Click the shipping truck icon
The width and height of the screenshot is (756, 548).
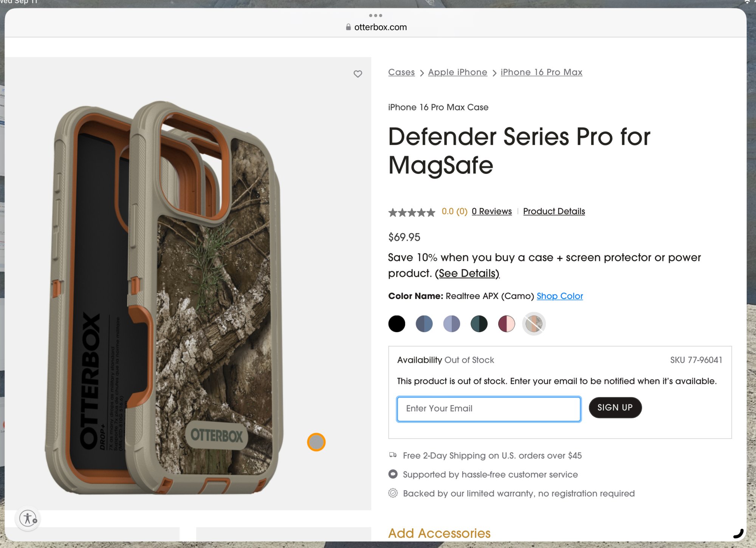pos(393,455)
